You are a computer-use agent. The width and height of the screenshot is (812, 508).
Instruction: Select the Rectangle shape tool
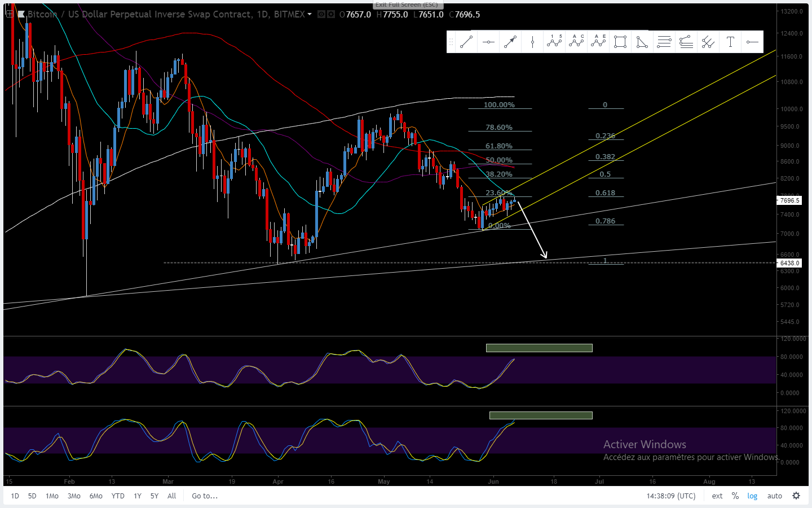(x=620, y=42)
